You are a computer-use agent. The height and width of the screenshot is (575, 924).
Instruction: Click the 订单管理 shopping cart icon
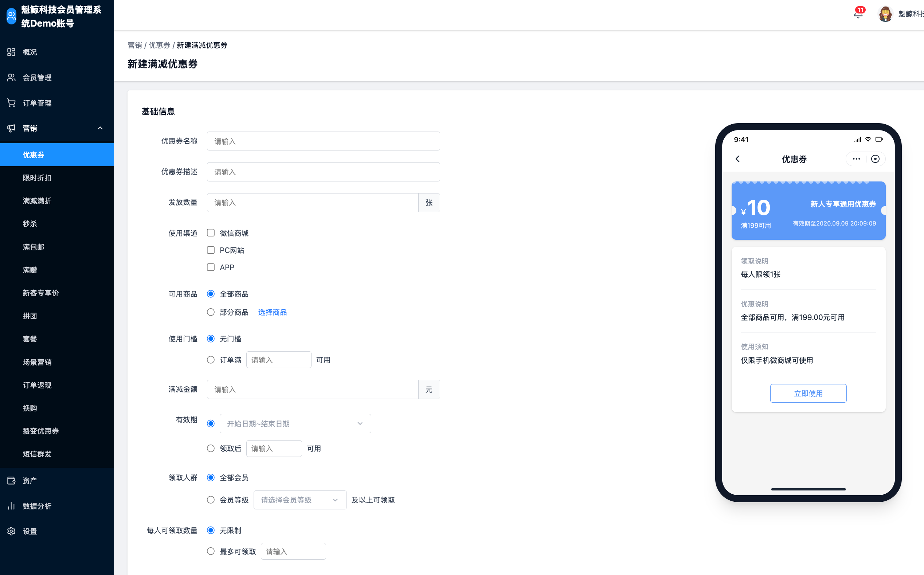tap(11, 103)
